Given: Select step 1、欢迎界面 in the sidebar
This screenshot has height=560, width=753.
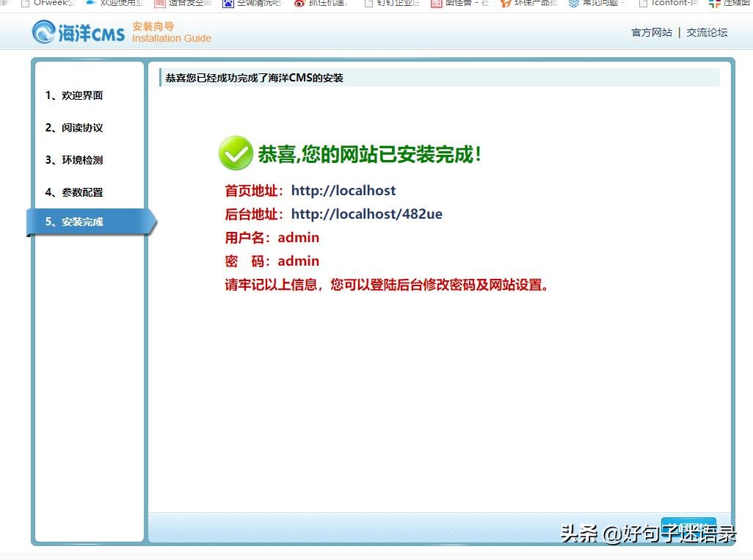Looking at the screenshot, I should pos(74,95).
